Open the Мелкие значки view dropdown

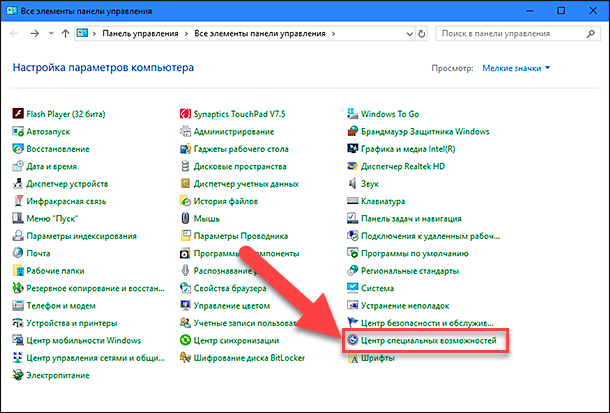click(x=516, y=68)
